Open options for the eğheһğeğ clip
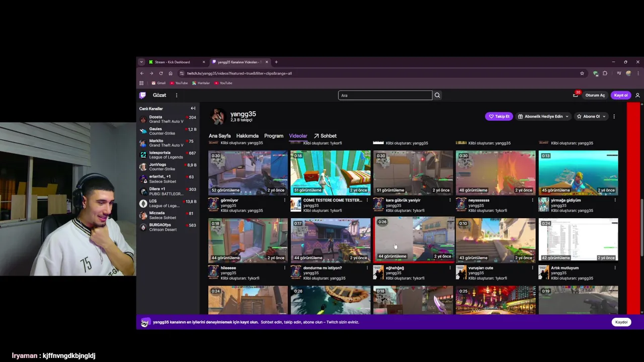644x362 pixels. point(450,268)
